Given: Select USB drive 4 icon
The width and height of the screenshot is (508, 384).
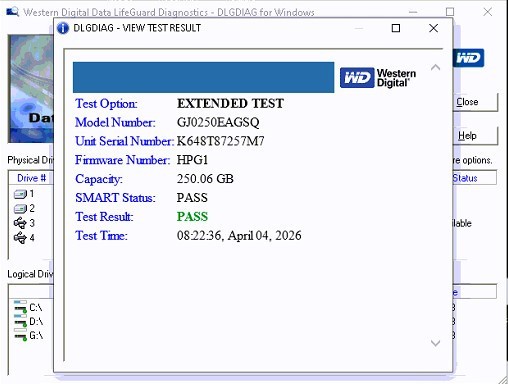Looking at the screenshot, I should tap(20, 238).
